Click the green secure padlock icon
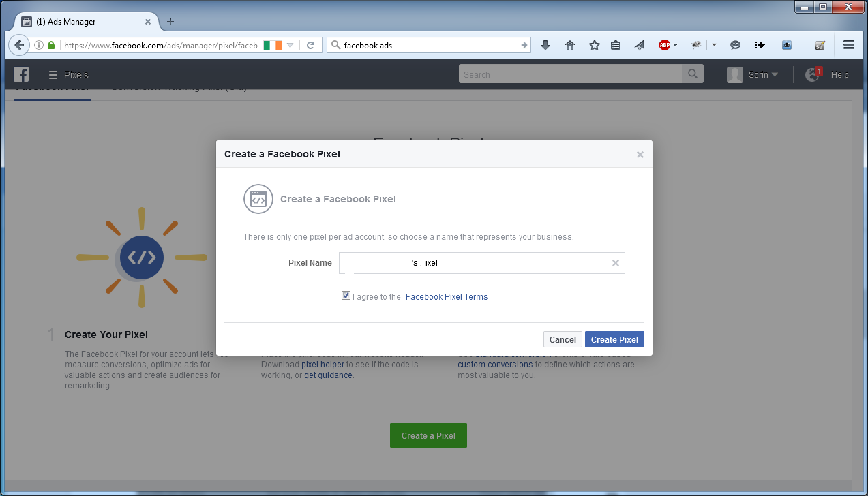868x496 pixels. (x=50, y=45)
